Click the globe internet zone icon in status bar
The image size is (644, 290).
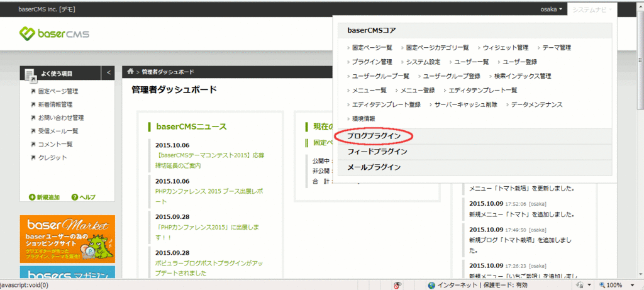click(x=431, y=285)
